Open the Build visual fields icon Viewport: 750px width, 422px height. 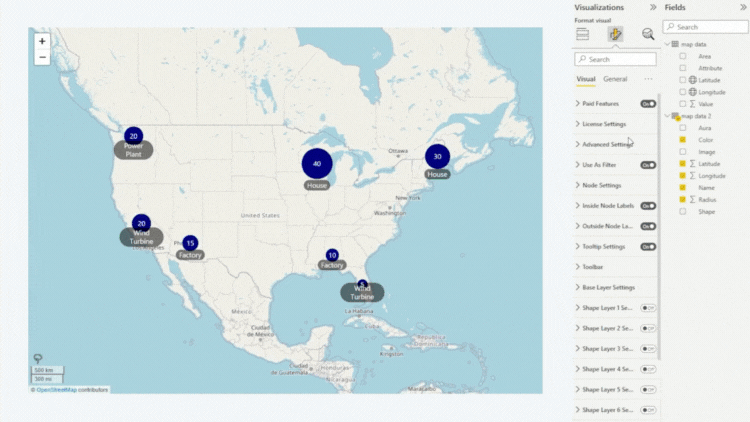[582, 34]
